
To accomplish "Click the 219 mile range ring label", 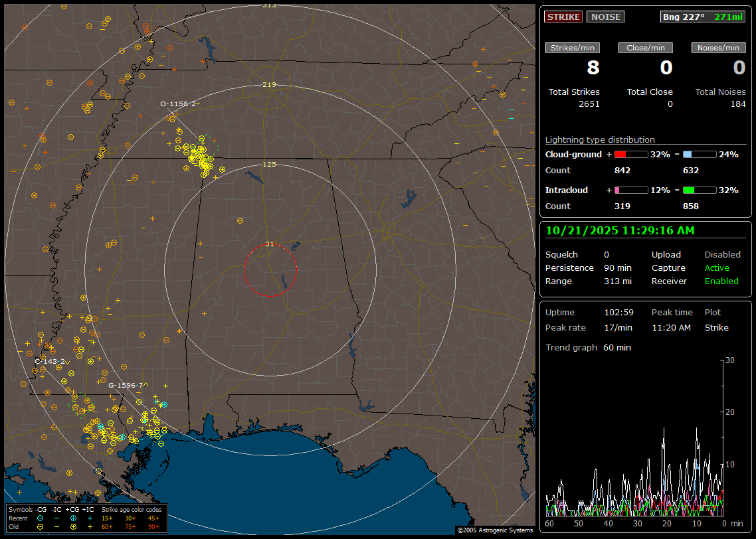I will (x=269, y=85).
